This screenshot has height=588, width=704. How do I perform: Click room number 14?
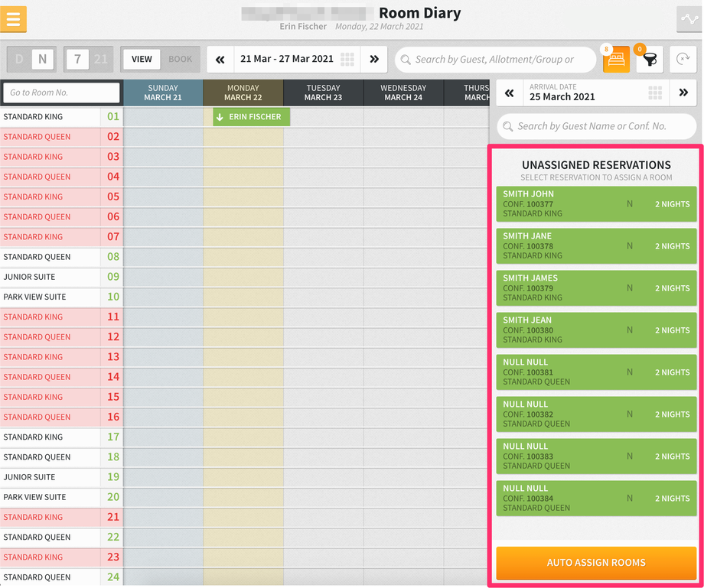113,377
